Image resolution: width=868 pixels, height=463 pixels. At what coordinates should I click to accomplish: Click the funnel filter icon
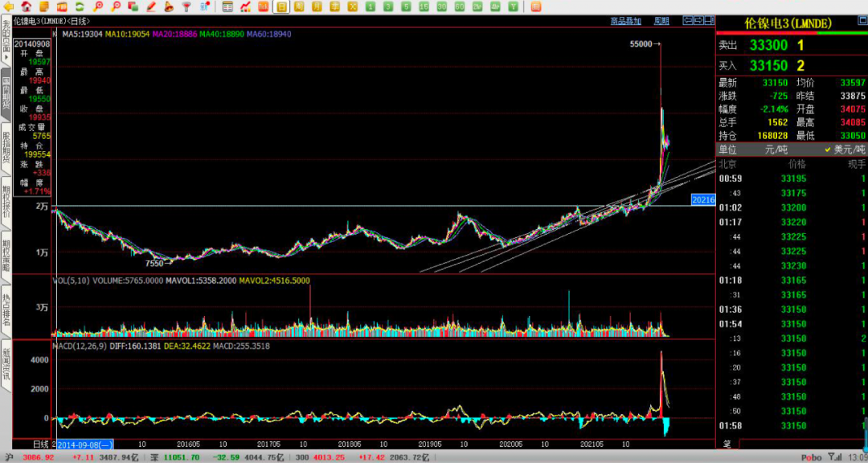186,6
